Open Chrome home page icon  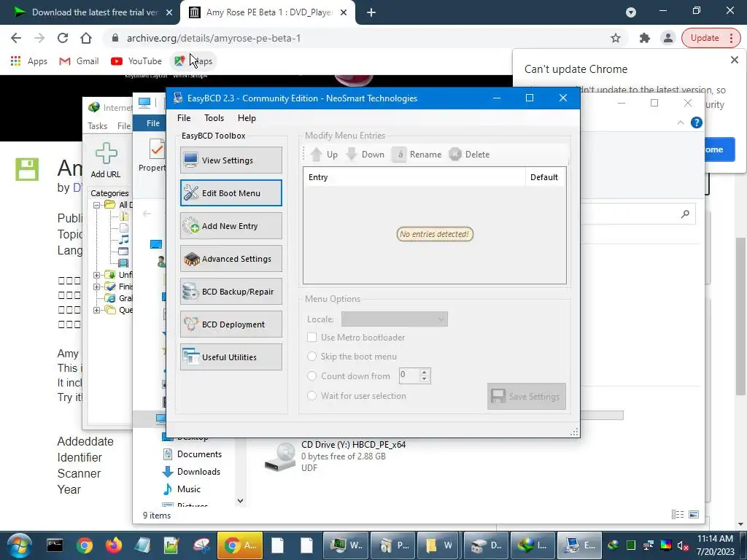(86, 38)
